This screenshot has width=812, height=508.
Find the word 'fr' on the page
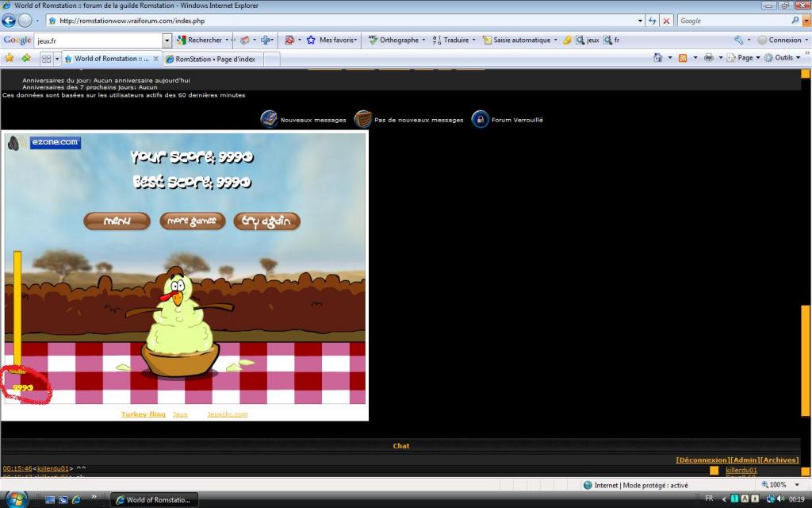click(611, 40)
